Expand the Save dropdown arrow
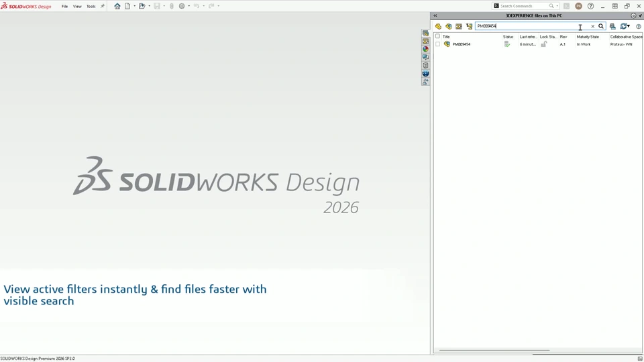This screenshot has height=362, width=644. (x=164, y=6)
